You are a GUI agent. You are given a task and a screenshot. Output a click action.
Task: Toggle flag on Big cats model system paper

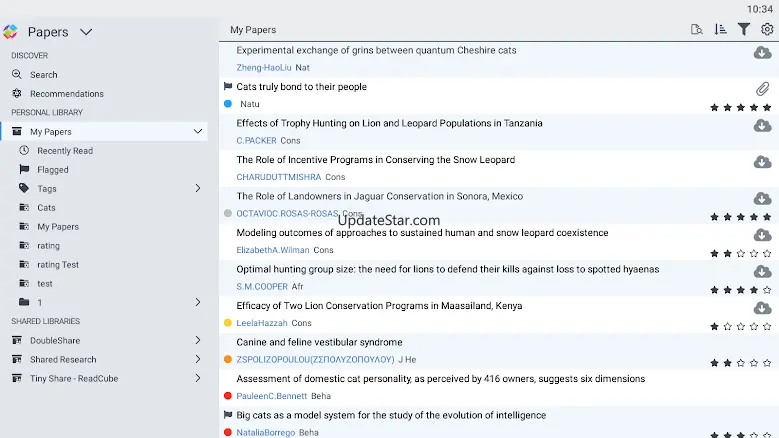point(228,415)
